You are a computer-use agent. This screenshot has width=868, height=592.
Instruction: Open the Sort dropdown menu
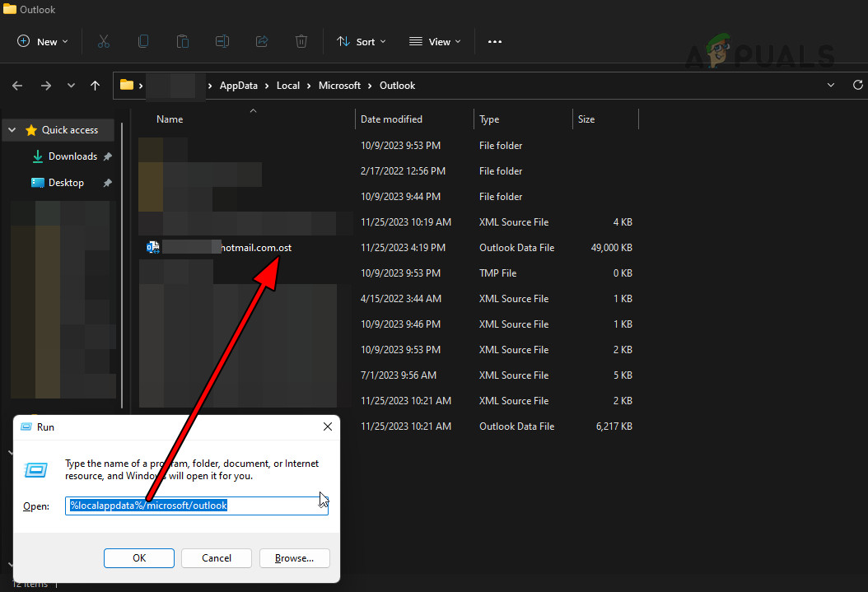361,40
